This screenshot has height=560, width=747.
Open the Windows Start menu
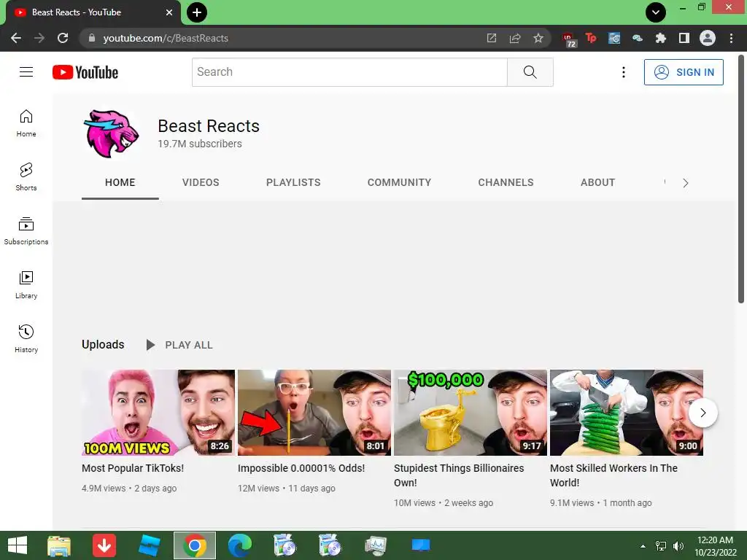18,545
